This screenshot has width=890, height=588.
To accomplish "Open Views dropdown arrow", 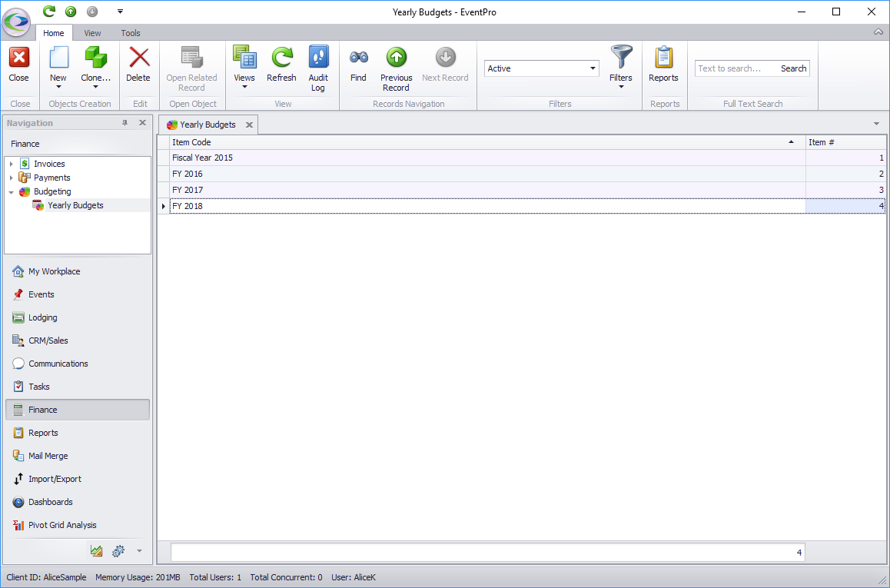I will [x=244, y=87].
